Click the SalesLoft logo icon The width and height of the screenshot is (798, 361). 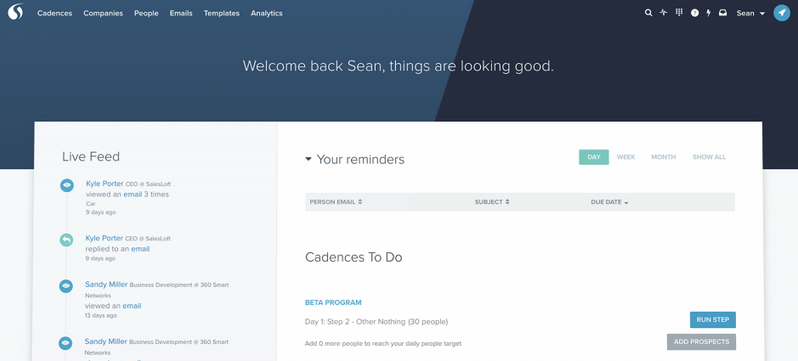15,12
